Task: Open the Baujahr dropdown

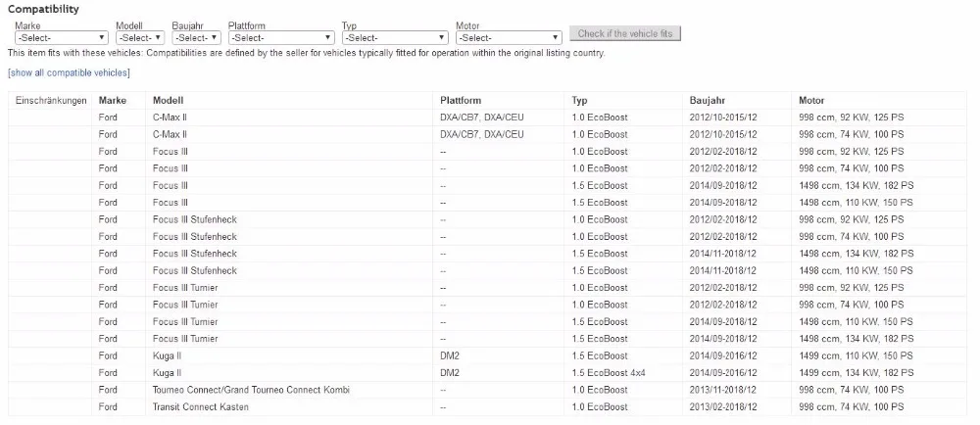Action: point(196,37)
